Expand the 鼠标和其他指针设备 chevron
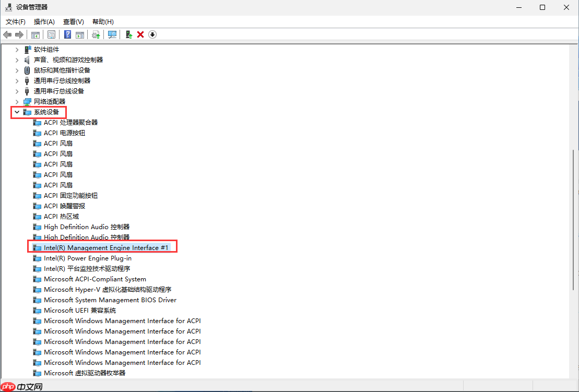Screen dimensions: 579x392 [x=17, y=70]
